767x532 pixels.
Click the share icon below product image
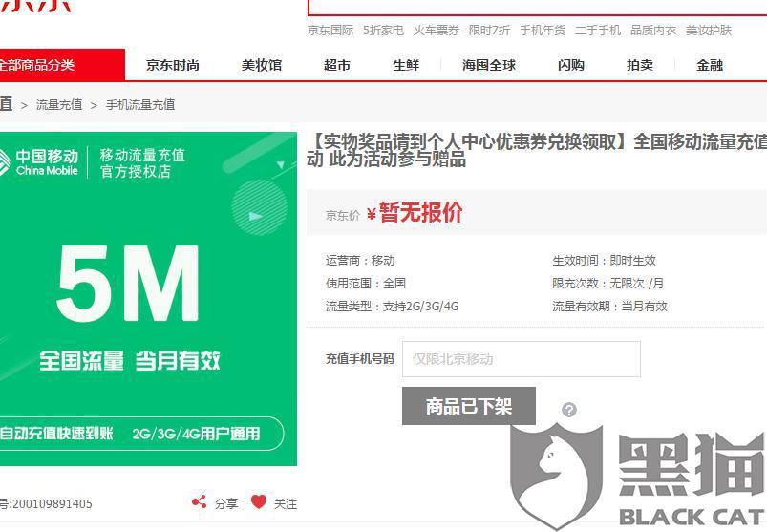[x=199, y=501]
